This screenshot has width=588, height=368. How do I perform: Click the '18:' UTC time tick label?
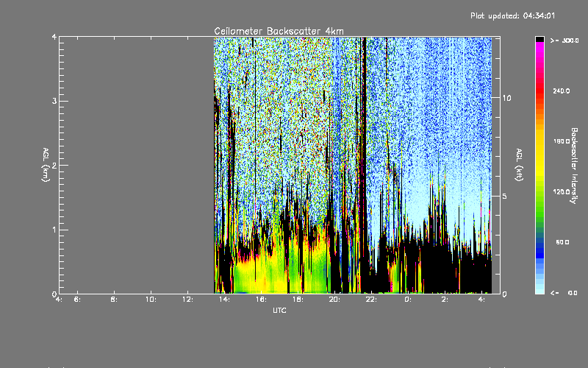(298, 300)
